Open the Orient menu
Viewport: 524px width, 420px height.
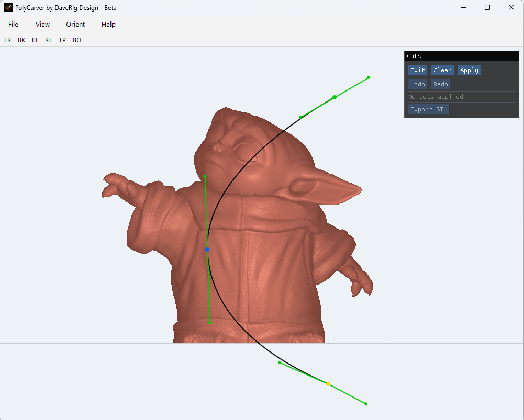75,25
